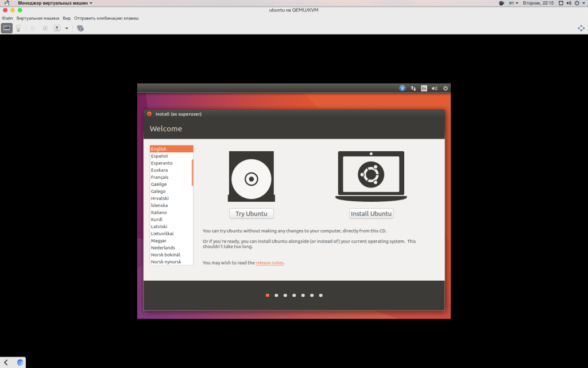Open the release notes link
Viewport: 588px width, 368px height.
coord(269,263)
